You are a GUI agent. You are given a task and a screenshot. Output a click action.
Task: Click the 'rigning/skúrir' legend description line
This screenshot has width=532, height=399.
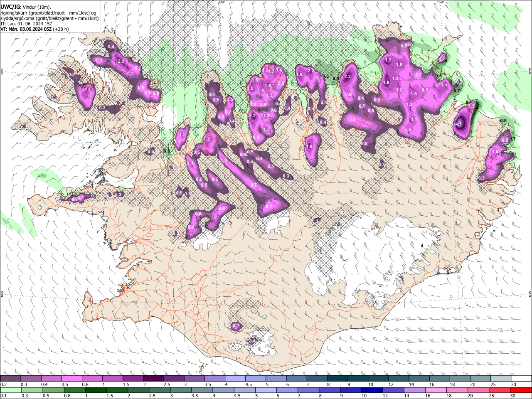pos(49,13)
